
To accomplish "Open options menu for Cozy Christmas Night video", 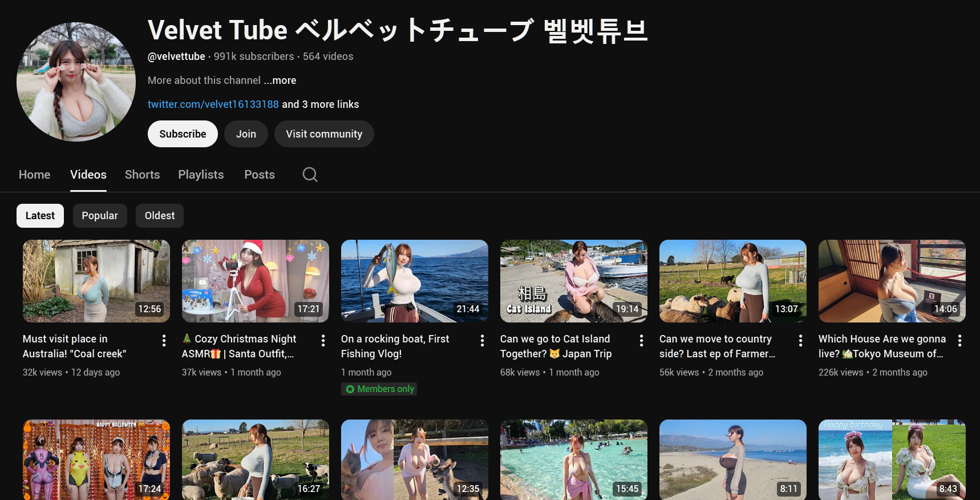I will pos(323,341).
